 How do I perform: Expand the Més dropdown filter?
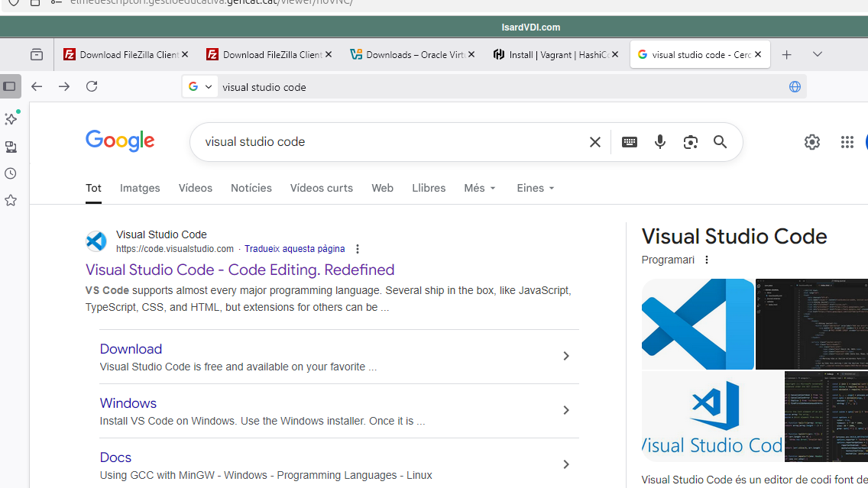pyautogui.click(x=480, y=188)
